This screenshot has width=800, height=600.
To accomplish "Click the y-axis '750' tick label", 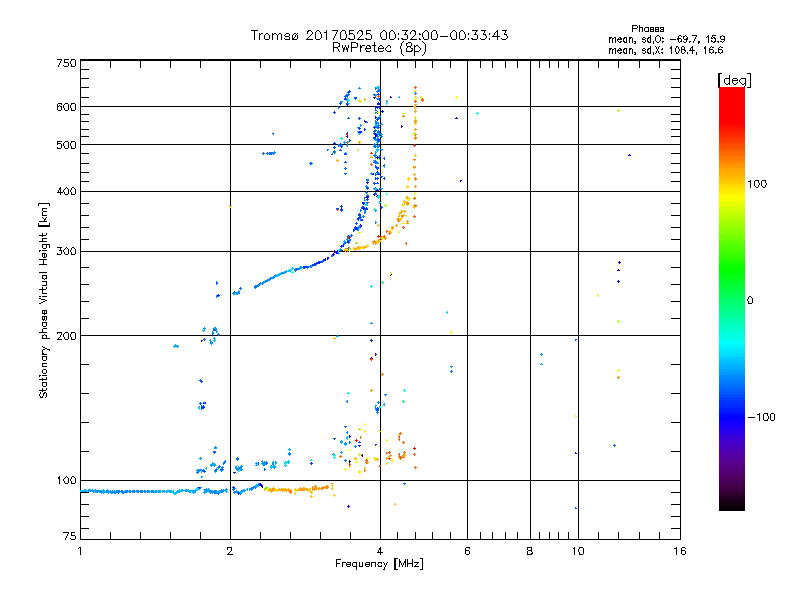I will 66,63.
